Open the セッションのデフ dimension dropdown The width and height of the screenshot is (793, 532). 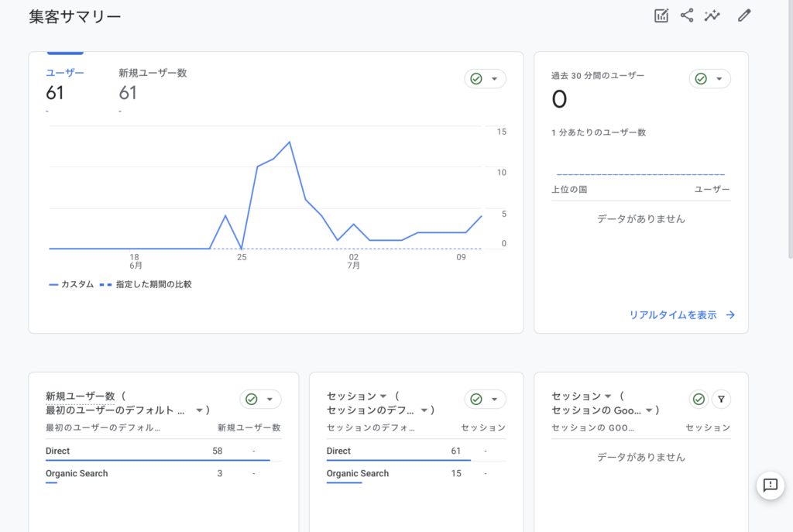[424, 410]
